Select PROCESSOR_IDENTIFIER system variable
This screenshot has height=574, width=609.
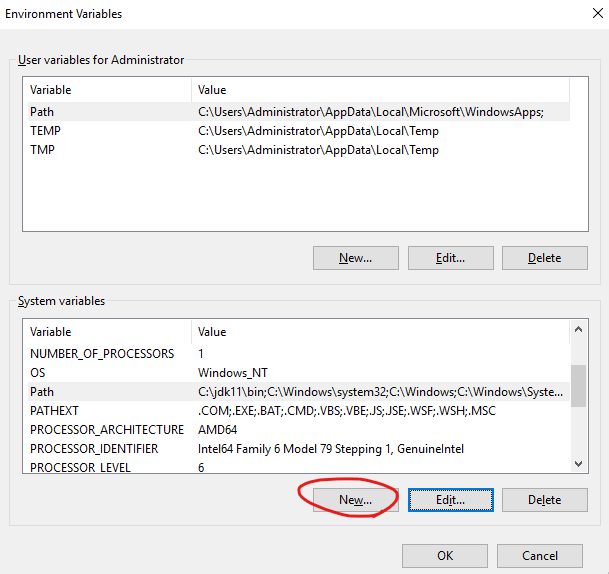point(299,449)
